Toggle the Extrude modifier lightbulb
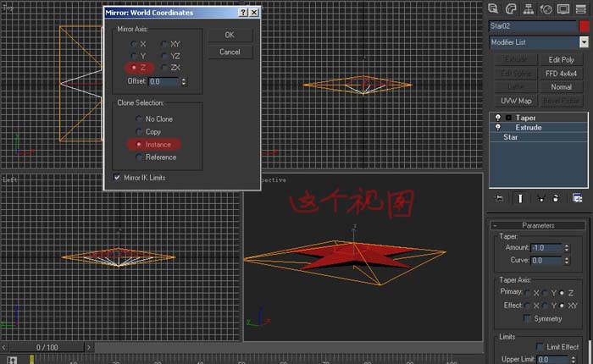 498,127
